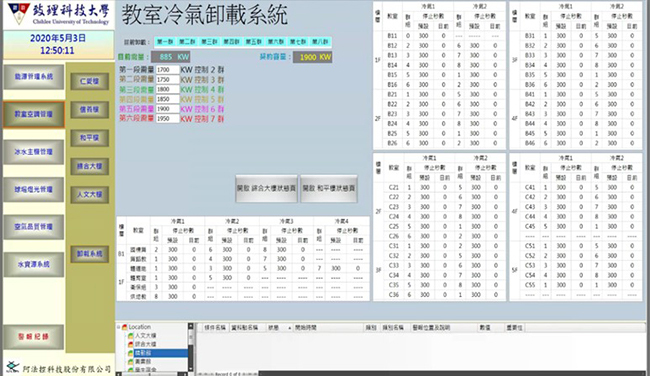Image resolution: width=650 pixels, height=376 pixels.
Task: Click the tree scrollbar down arrow
Action: [x=191, y=368]
